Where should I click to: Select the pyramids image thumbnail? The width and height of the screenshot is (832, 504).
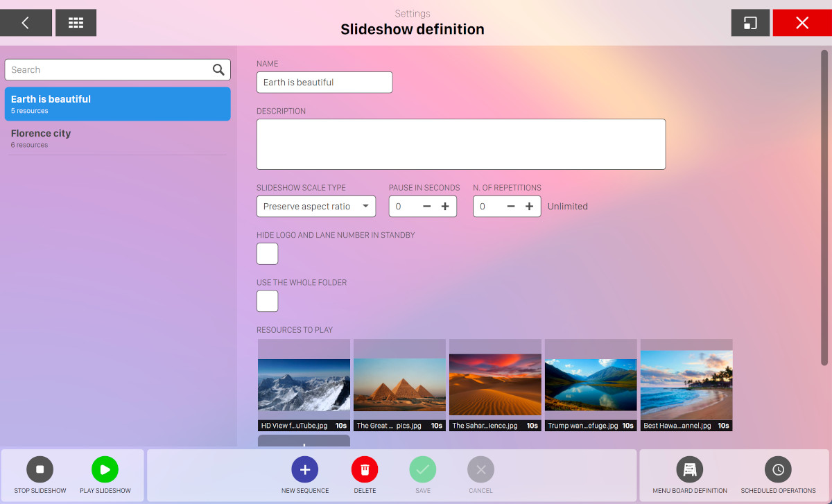[399, 385]
